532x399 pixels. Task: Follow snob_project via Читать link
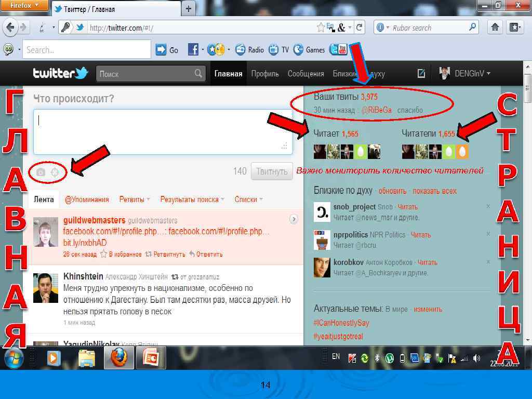(x=407, y=207)
